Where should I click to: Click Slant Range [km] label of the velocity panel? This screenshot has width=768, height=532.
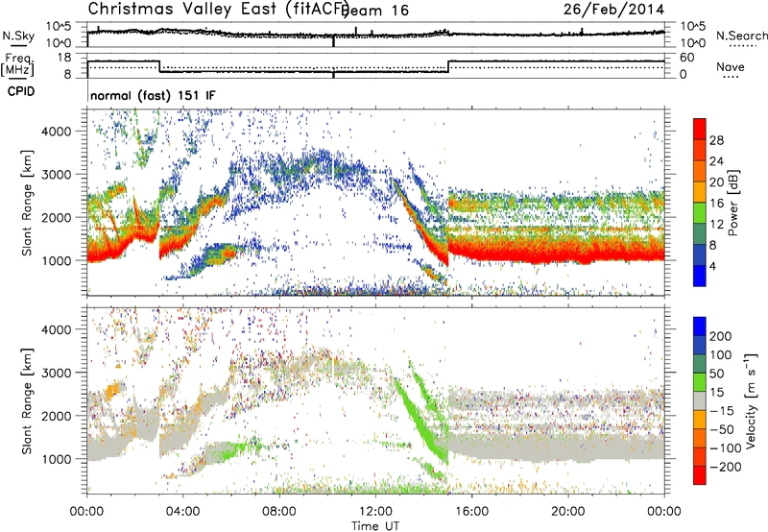[27, 401]
